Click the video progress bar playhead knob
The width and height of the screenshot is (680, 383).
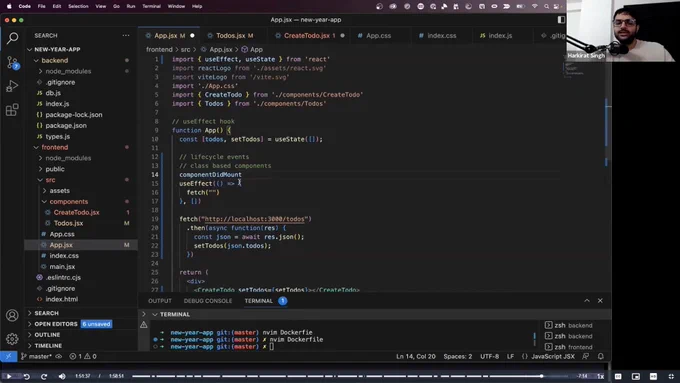coord(541,376)
